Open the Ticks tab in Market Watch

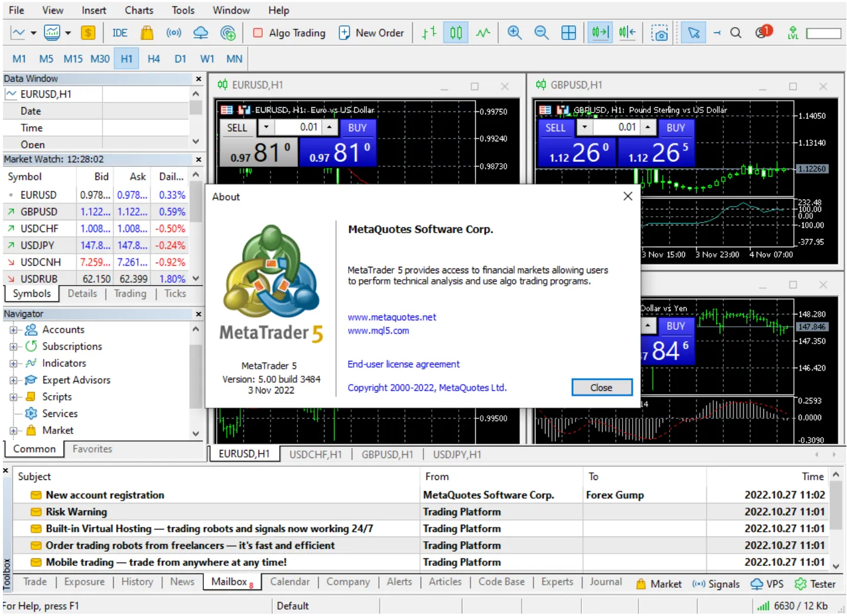pyautogui.click(x=175, y=293)
